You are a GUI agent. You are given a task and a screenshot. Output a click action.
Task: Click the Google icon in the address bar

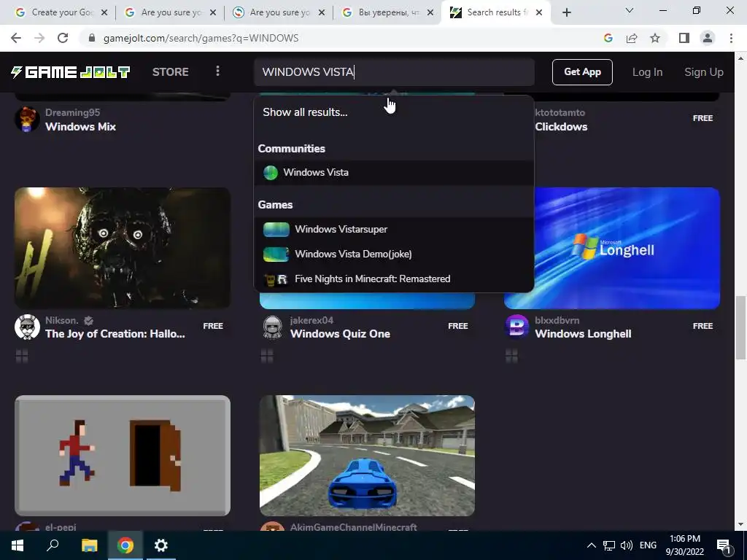pyautogui.click(x=608, y=38)
